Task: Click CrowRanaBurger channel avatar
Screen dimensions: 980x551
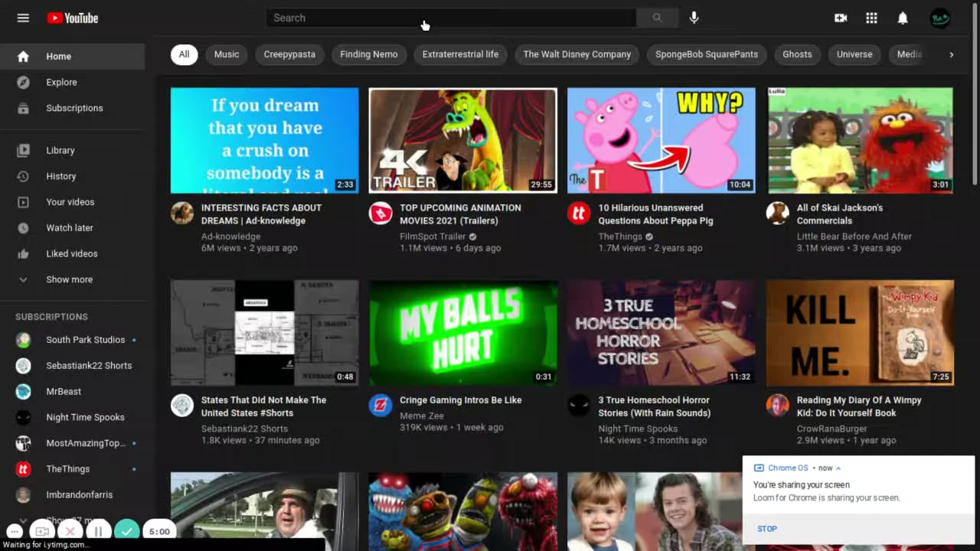Action: [778, 406]
